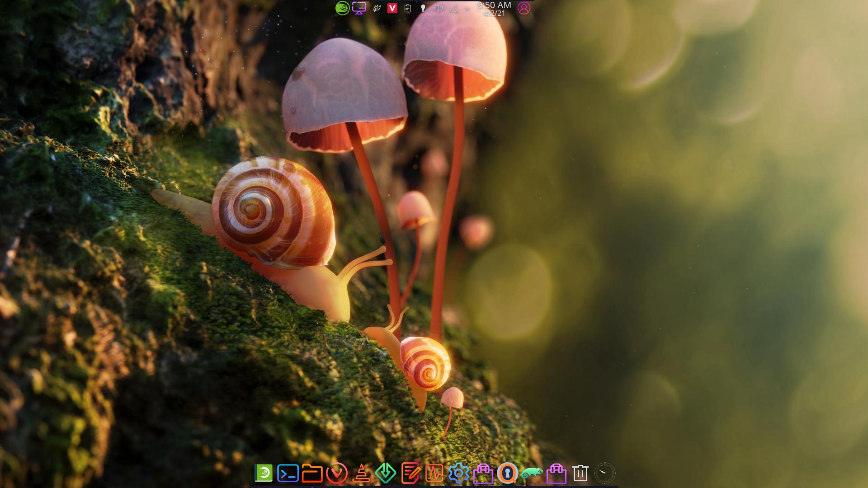868x488 pixels.
Task: Open the orange file manager folder in dock
Action: (312, 473)
